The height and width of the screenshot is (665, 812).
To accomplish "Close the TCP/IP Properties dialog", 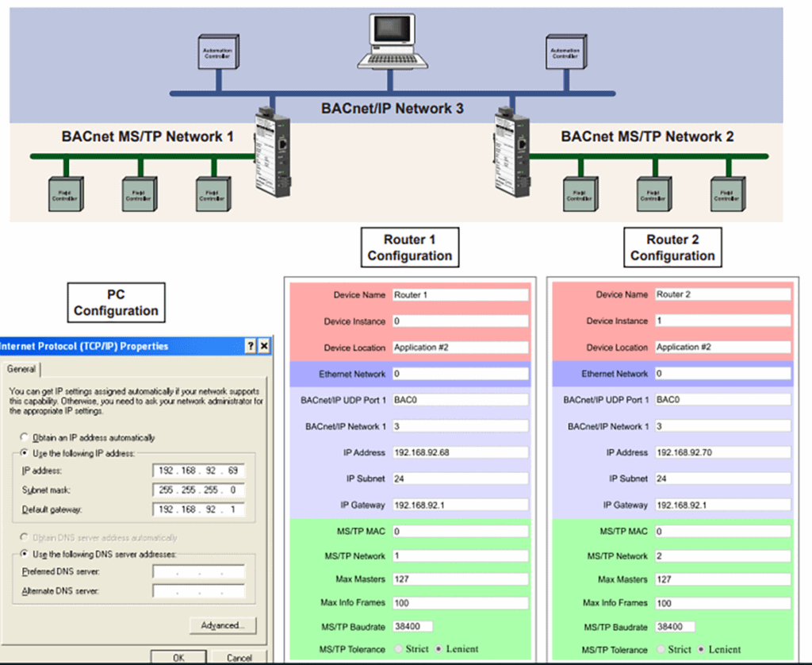I will [x=264, y=346].
